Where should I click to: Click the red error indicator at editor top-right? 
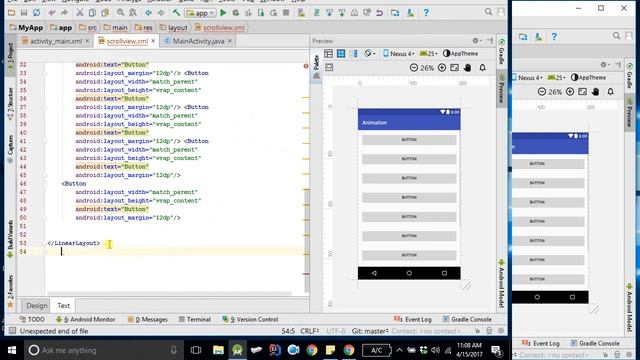pyautogui.click(x=306, y=66)
